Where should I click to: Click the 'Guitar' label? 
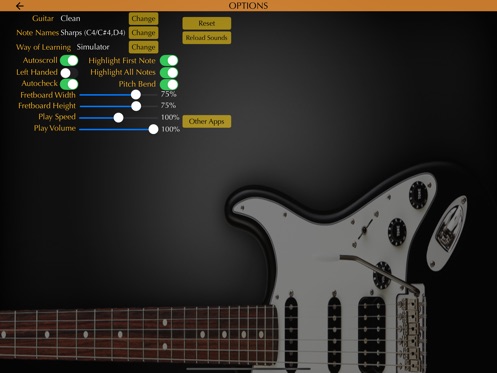(x=43, y=18)
